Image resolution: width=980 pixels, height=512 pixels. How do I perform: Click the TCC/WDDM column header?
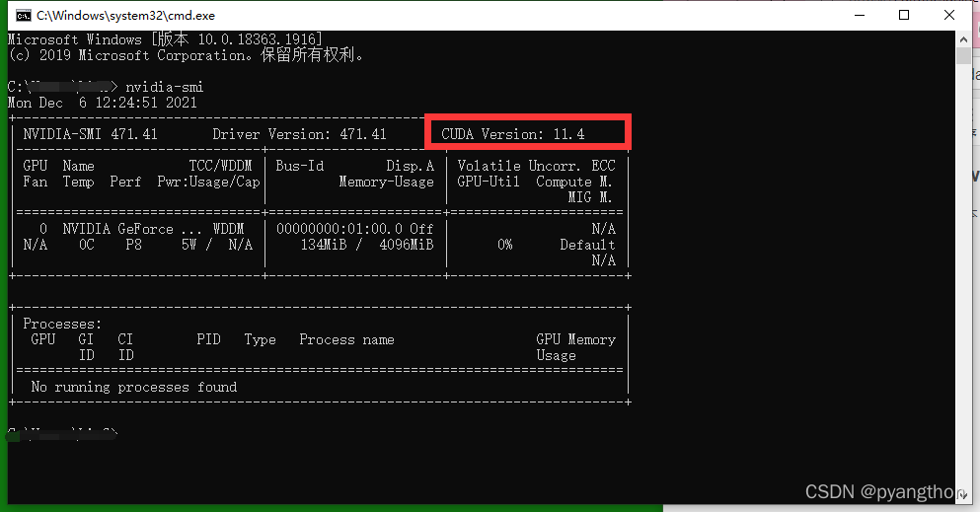coord(220,166)
